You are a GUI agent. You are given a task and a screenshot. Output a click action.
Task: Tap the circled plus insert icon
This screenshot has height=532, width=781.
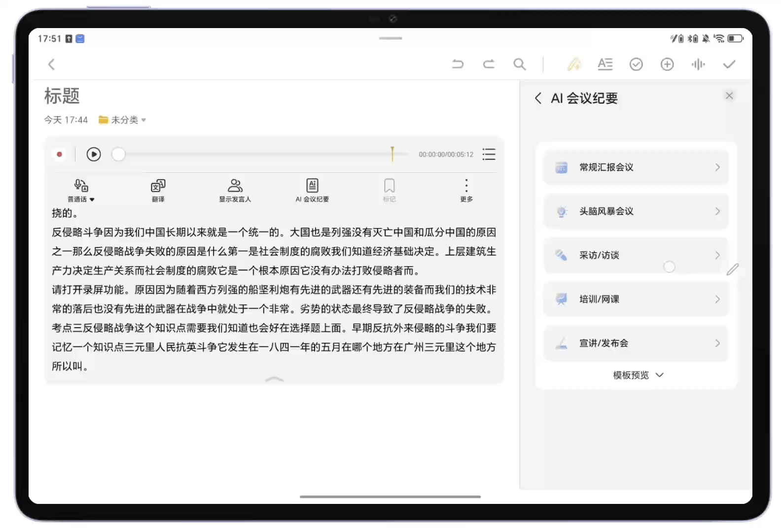667,64
